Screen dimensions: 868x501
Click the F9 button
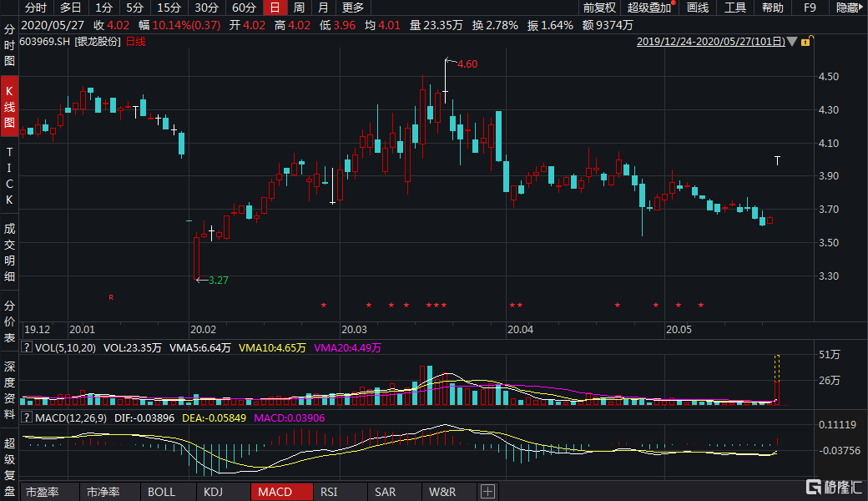point(810,8)
